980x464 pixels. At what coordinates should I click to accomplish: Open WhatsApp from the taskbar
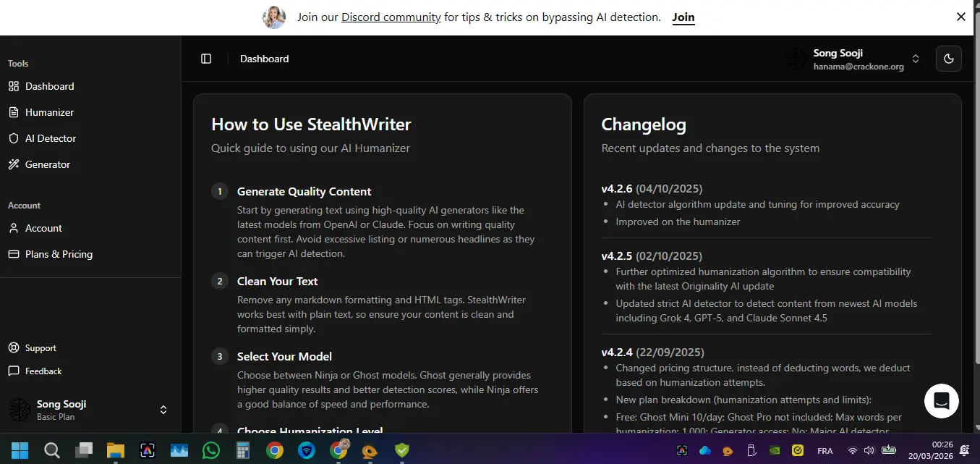pyautogui.click(x=211, y=450)
